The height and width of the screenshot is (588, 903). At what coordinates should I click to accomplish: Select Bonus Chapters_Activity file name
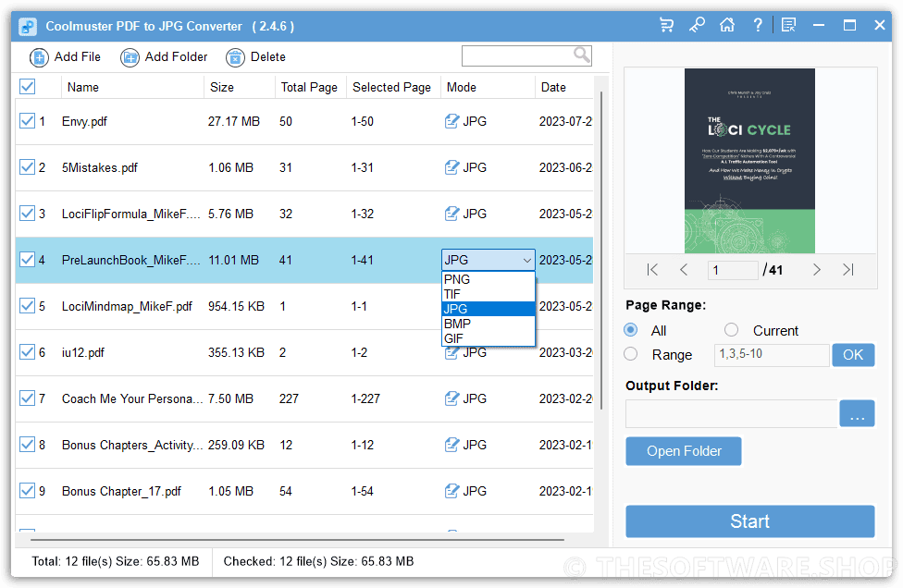pos(132,446)
